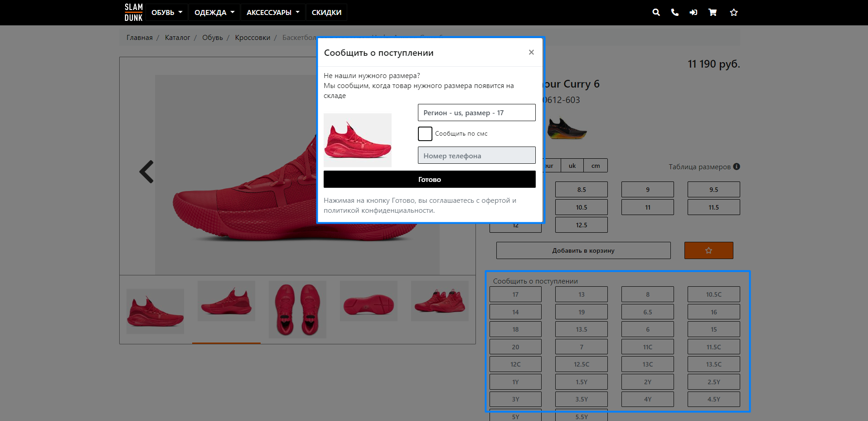Screen dimensions: 868x421
Task: Switch size units to cm tab
Action: tap(596, 166)
